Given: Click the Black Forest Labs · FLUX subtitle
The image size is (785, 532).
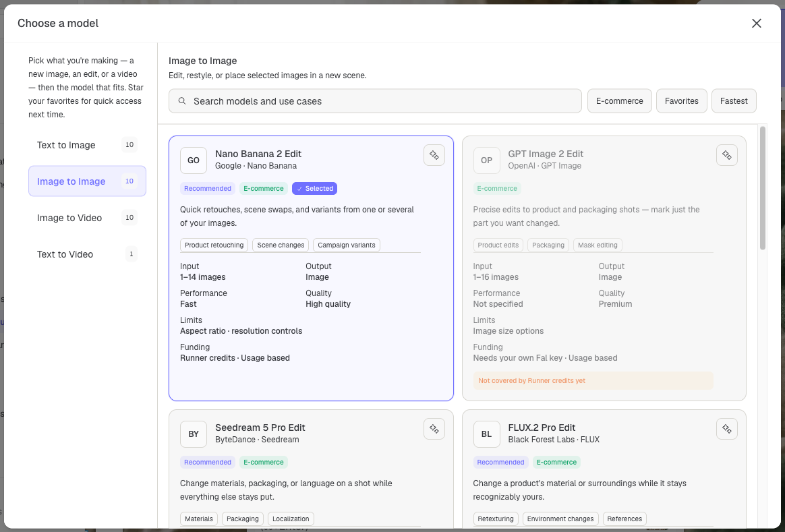Looking at the screenshot, I should (554, 440).
